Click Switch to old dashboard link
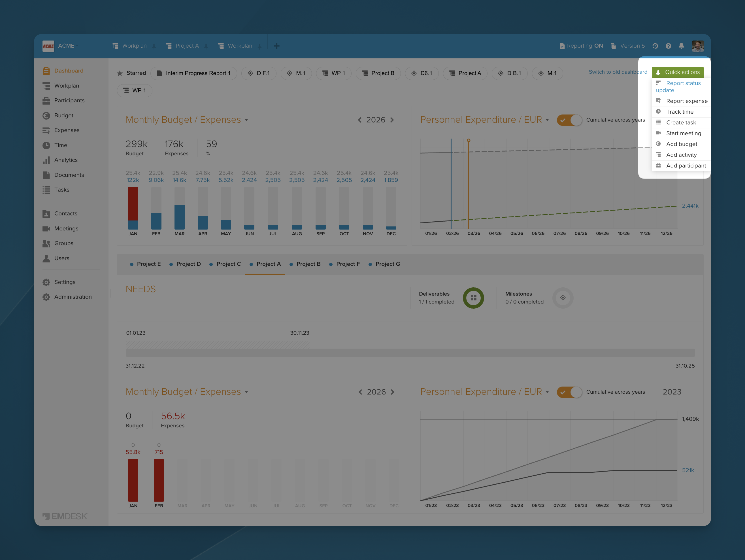This screenshot has width=745, height=560. pos(618,72)
